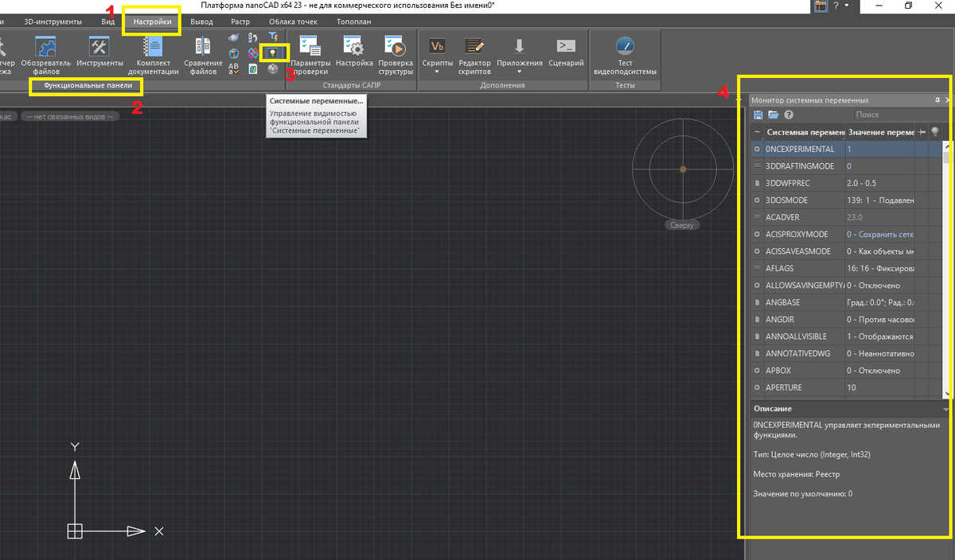Click the sphere icon below lightbulb icon
This screenshot has width=955, height=560.
273,69
